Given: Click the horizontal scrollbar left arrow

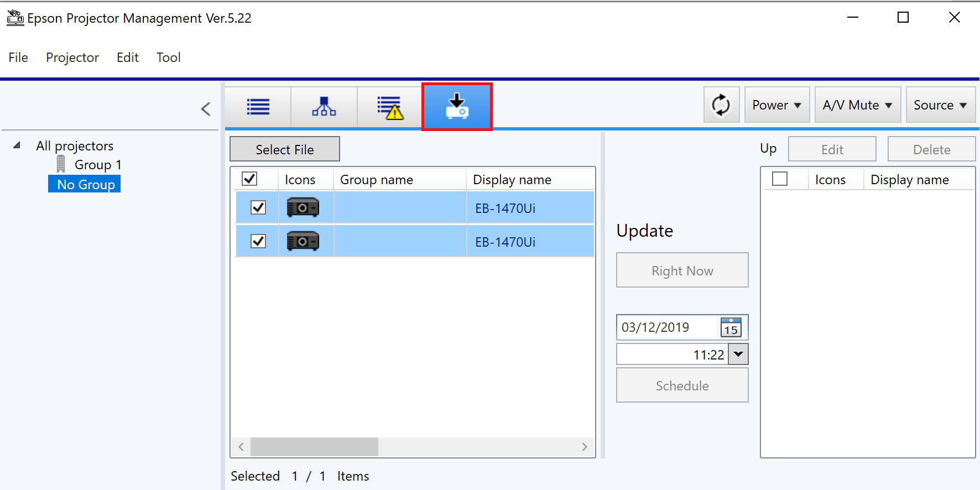Looking at the screenshot, I should coord(241,447).
